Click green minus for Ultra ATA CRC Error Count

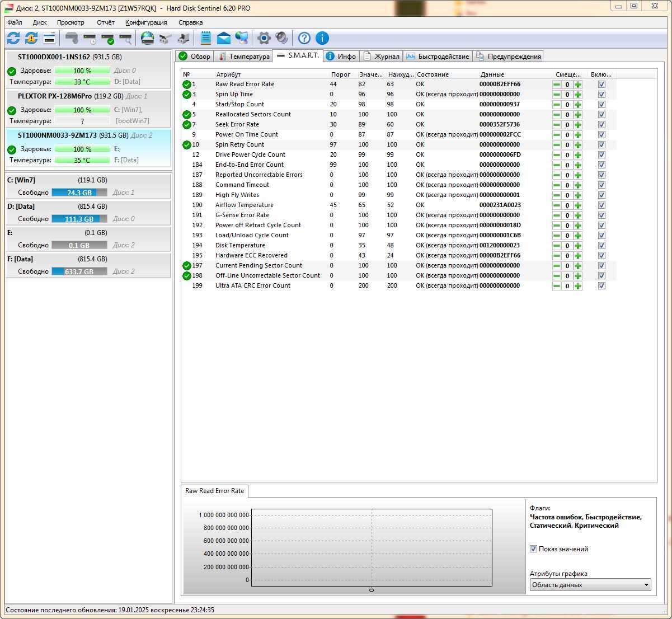tap(557, 286)
